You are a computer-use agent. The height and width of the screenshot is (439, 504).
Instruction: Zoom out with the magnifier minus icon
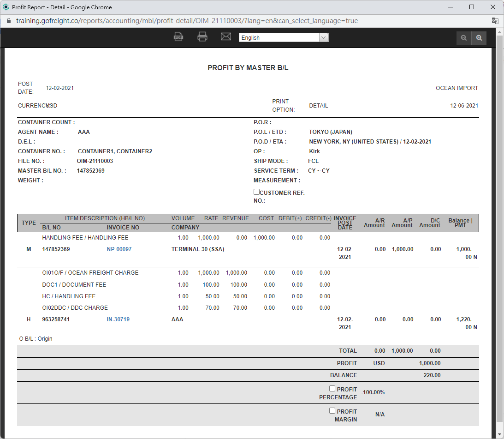tap(464, 38)
